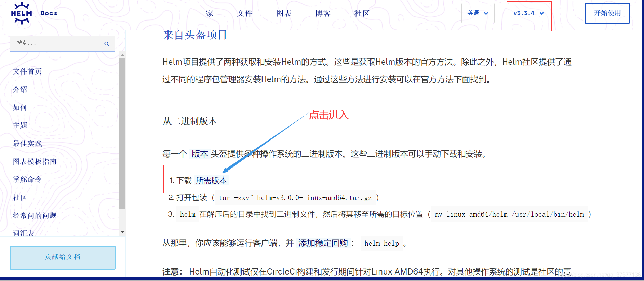Select 掌舵命令 in the sidebar
Image resolution: width=644 pixels, height=281 pixels.
point(27,179)
